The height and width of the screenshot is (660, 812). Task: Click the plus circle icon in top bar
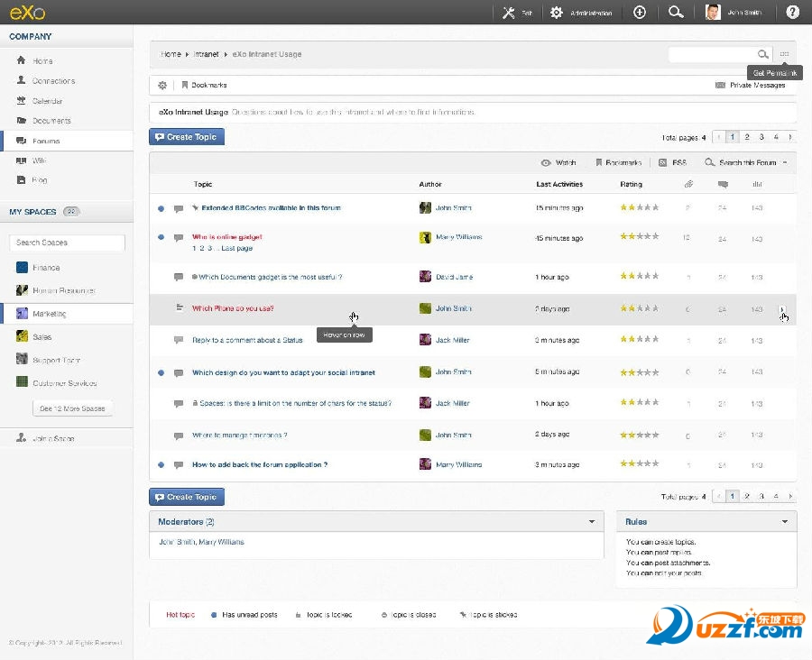pos(640,13)
